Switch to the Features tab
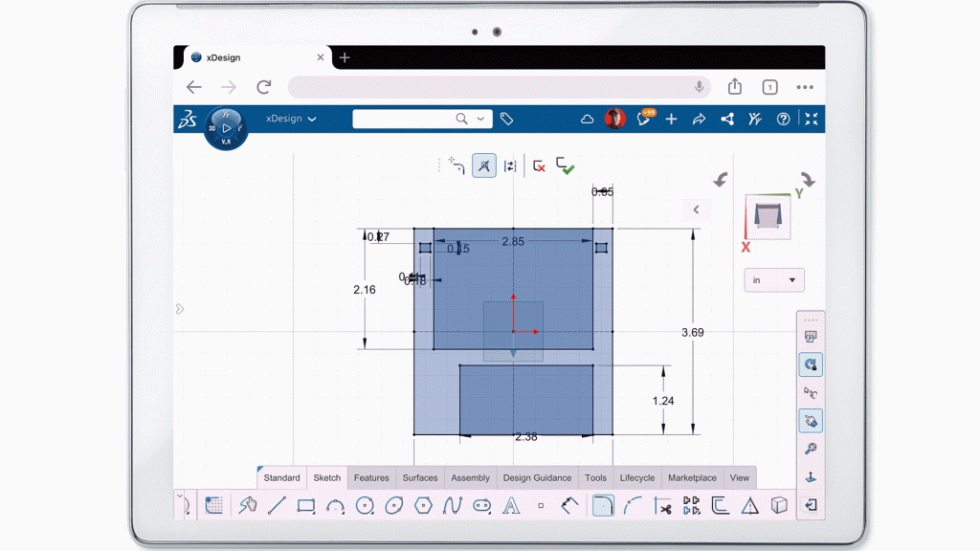 tap(371, 477)
